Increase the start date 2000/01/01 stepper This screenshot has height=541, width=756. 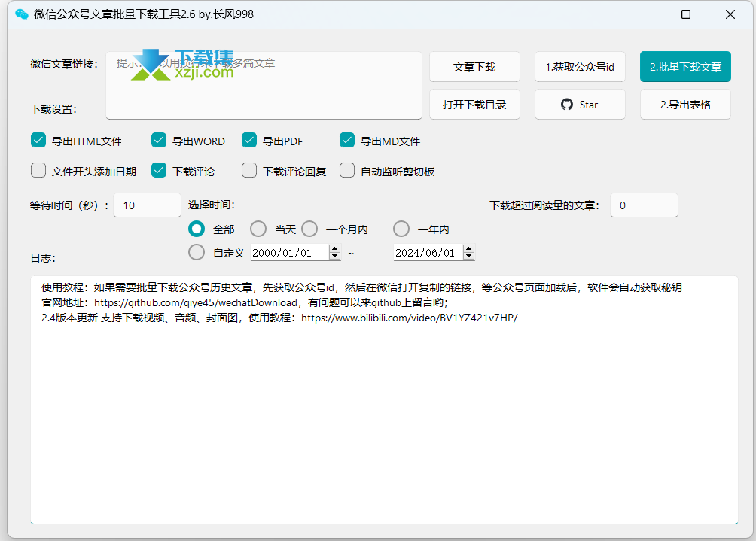point(334,248)
